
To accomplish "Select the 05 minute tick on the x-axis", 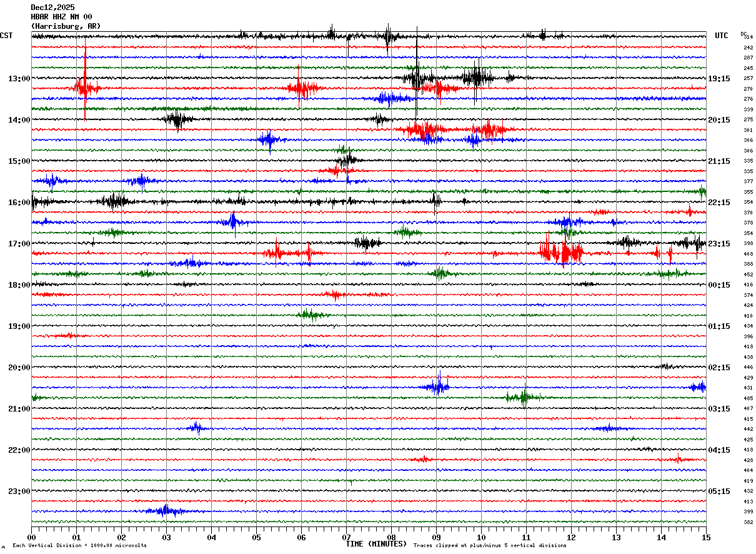I will tap(256, 537).
